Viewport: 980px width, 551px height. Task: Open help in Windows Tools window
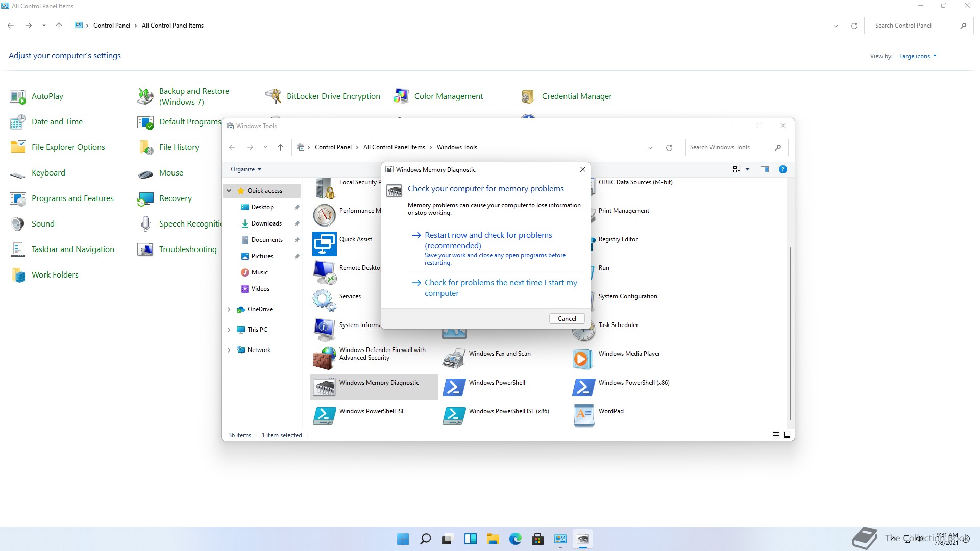782,169
